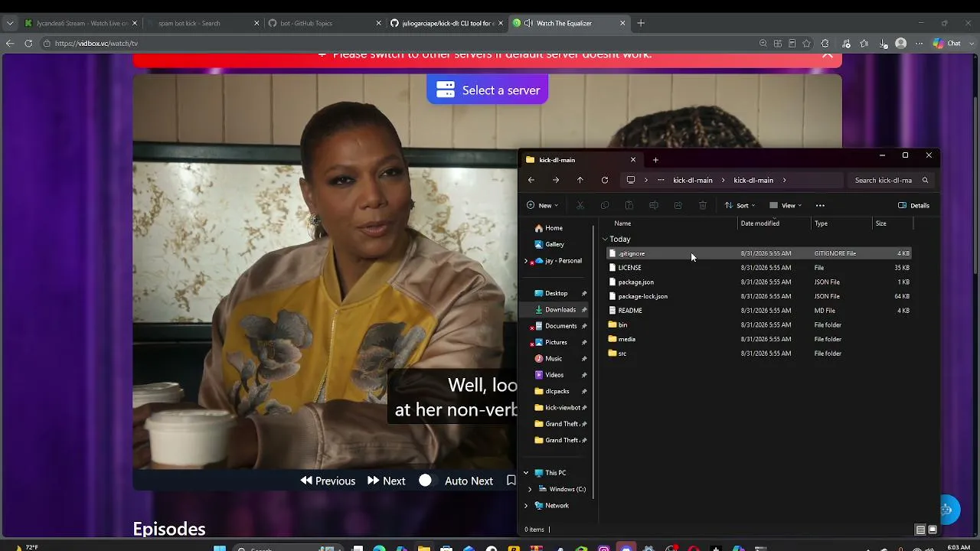This screenshot has height=551, width=980.
Task: Open the browser profile avatar
Action: pyautogui.click(x=901, y=44)
